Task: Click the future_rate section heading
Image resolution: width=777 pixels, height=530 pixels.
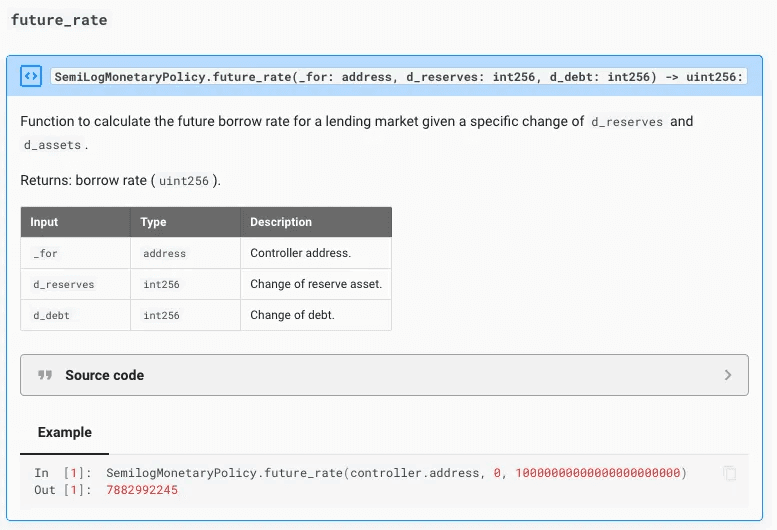Action: click(59, 20)
